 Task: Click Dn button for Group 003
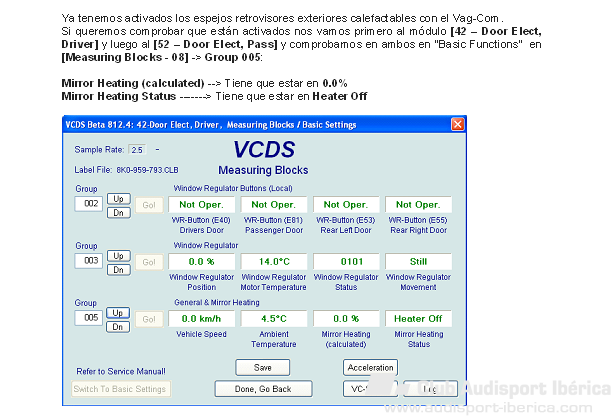click(x=118, y=270)
